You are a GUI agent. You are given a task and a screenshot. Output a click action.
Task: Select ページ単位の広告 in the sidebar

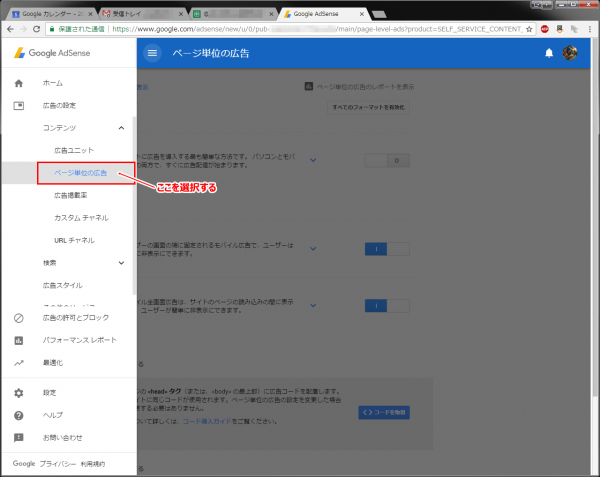pyautogui.click(x=81, y=173)
